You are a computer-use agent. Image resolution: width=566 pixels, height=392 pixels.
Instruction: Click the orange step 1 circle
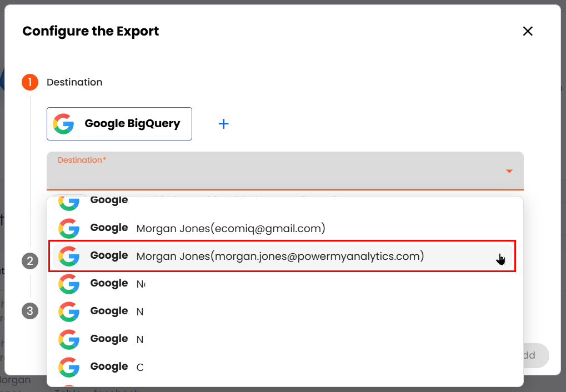click(x=30, y=82)
